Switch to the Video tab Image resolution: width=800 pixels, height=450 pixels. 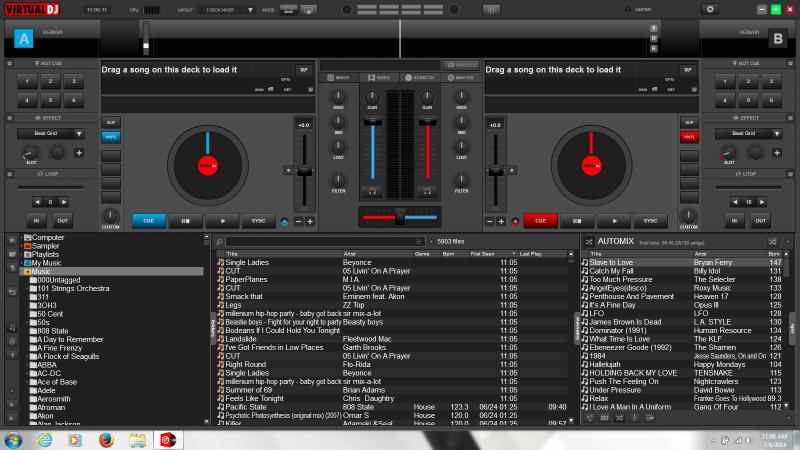coord(379,78)
